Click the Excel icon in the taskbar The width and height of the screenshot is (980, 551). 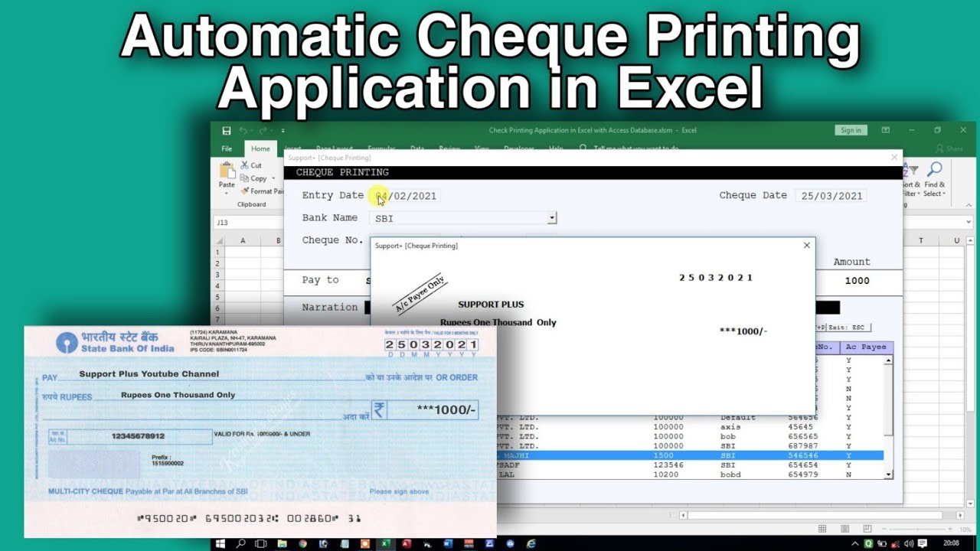click(x=385, y=543)
